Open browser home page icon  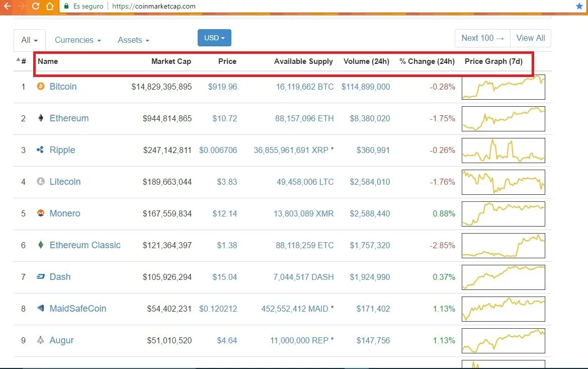point(49,6)
